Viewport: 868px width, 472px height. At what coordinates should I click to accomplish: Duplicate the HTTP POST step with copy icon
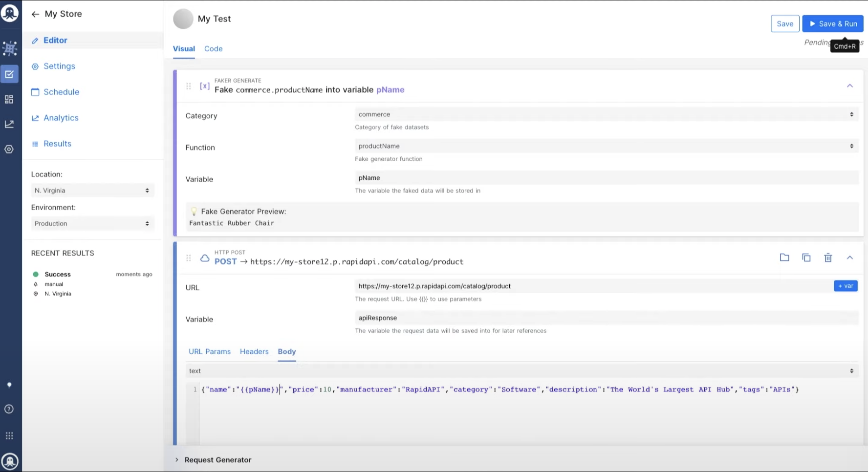click(x=806, y=257)
